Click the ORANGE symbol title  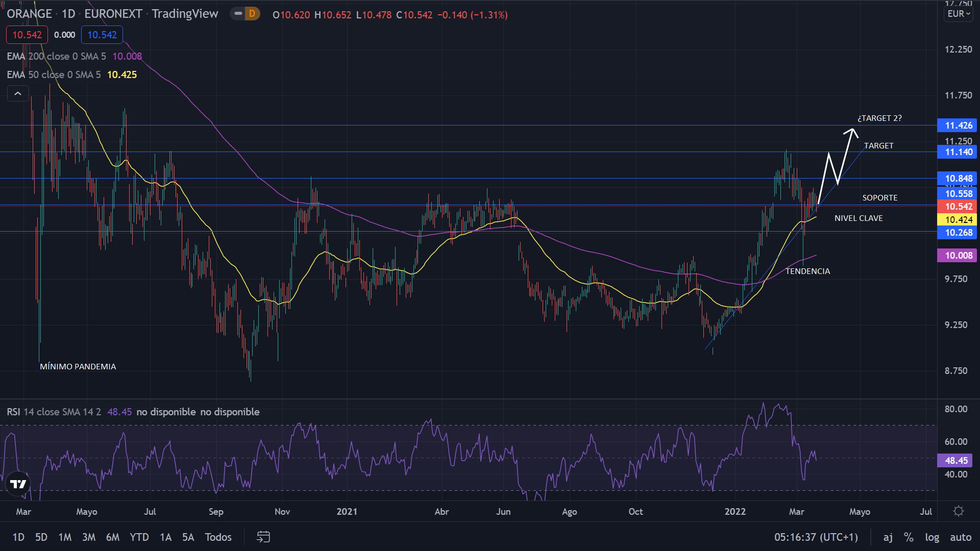point(30,14)
